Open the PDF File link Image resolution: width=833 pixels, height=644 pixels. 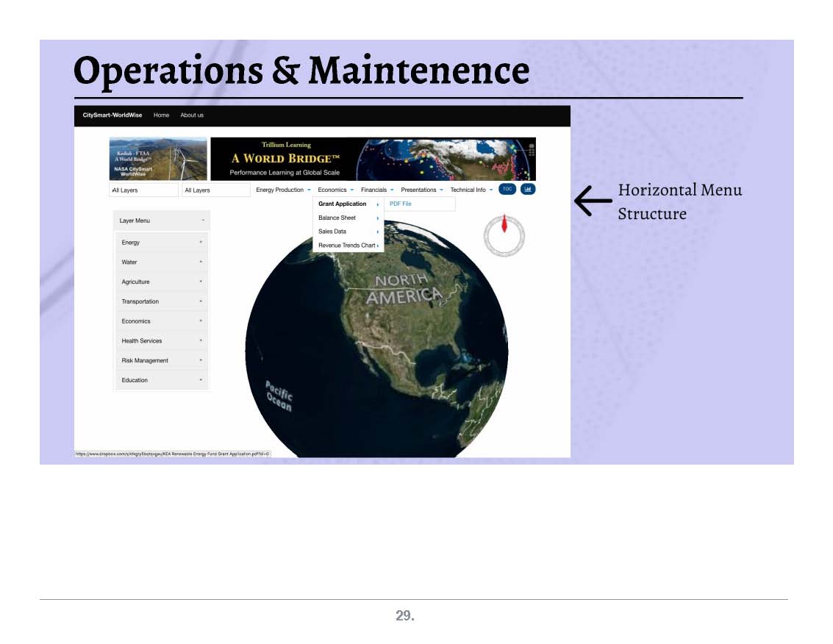[x=401, y=204]
